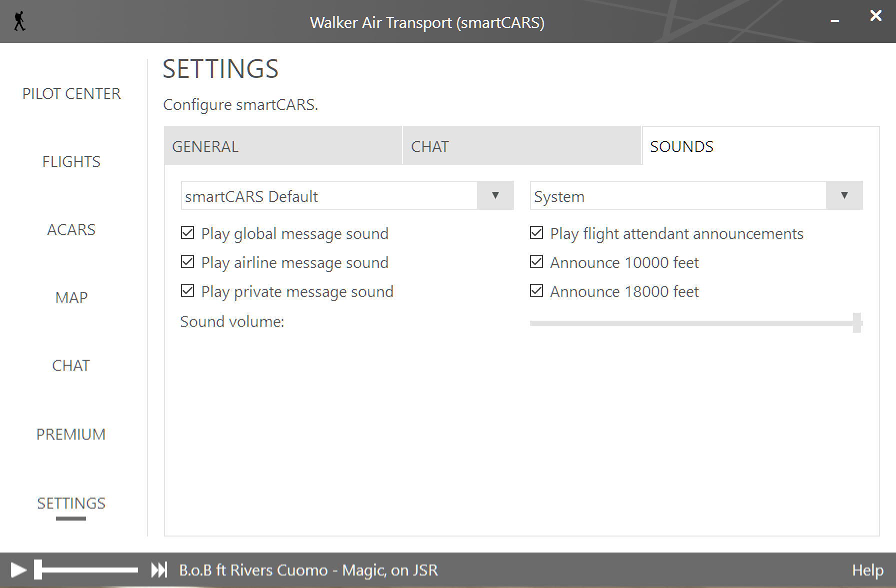Click the Help link
Image resolution: width=896 pixels, height=588 pixels.
pyautogui.click(x=867, y=570)
